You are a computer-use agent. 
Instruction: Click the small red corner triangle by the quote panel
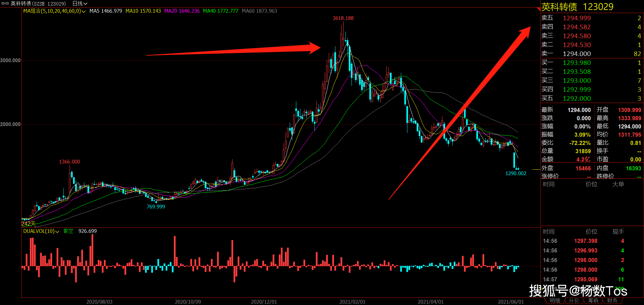pyautogui.click(x=538, y=9)
